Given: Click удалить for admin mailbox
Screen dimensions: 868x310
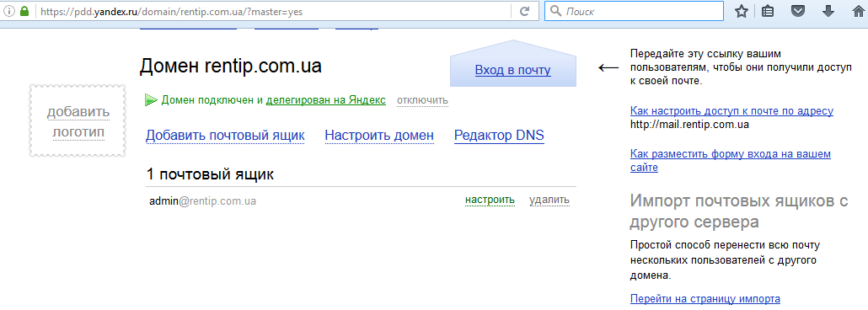Looking at the screenshot, I should [549, 200].
